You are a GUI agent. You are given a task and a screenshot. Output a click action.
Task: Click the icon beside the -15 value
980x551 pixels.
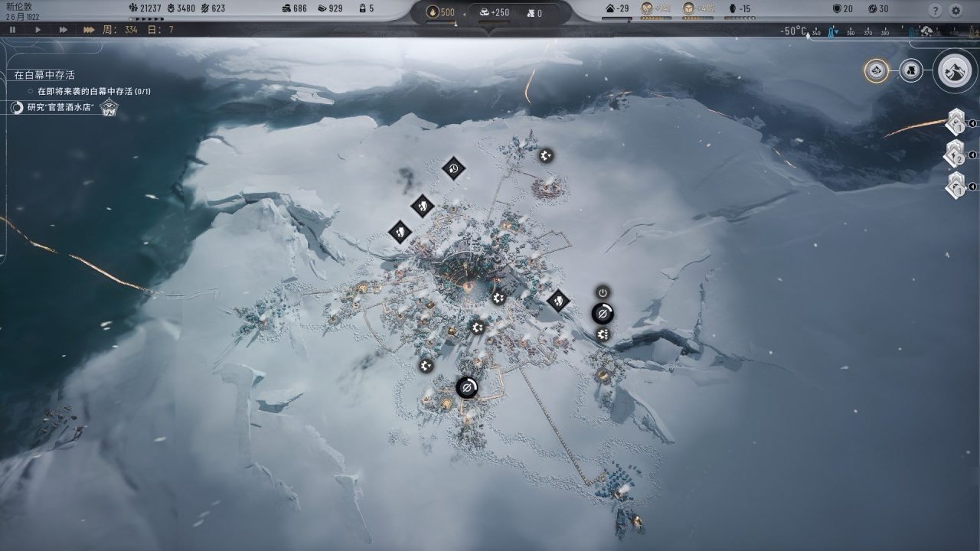pyautogui.click(x=732, y=9)
